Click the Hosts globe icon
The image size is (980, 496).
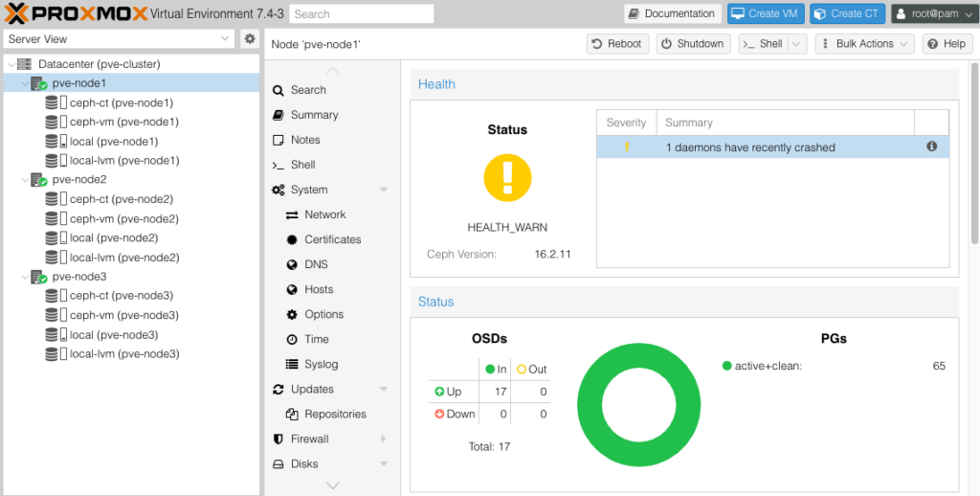pos(292,289)
